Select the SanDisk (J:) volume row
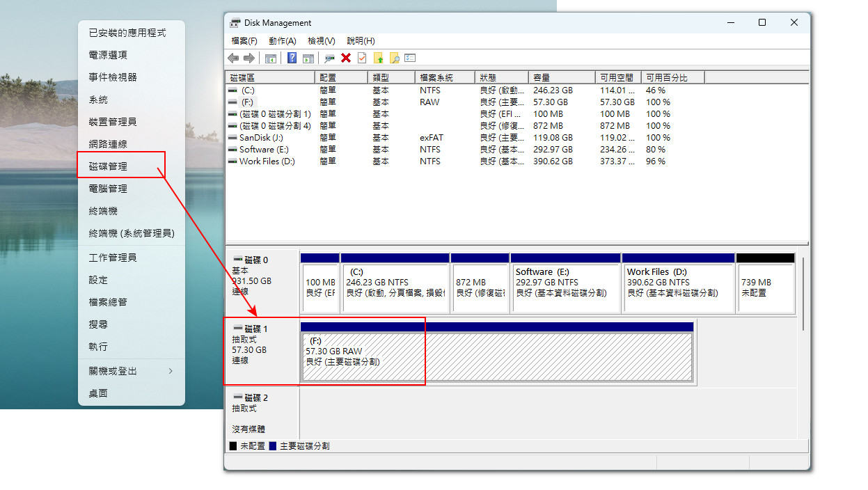Screen dimensions: 868x490 517,138
